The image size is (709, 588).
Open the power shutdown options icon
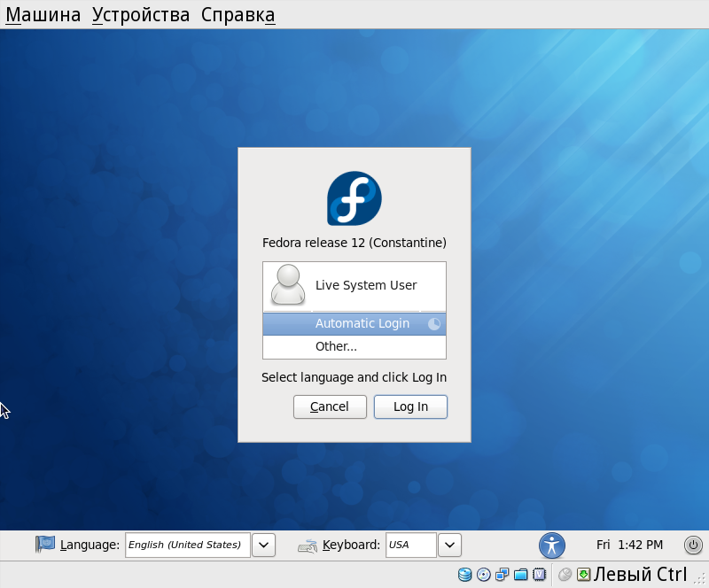pyautogui.click(x=693, y=545)
